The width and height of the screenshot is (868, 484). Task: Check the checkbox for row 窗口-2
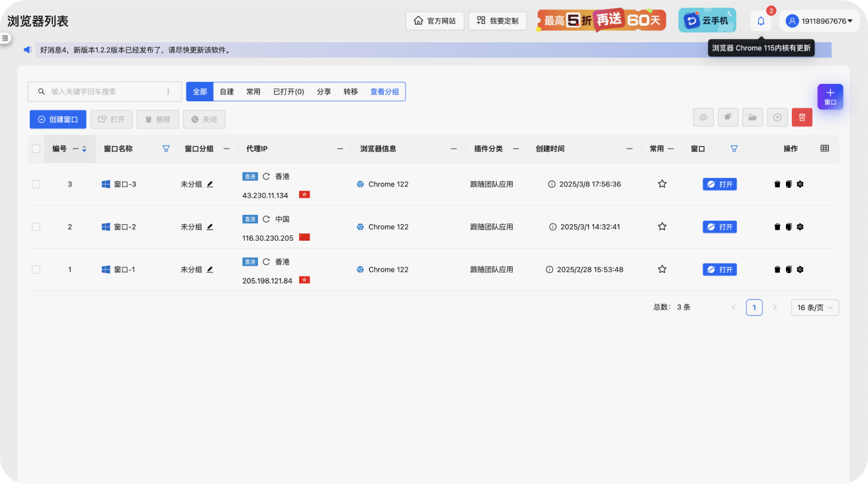[x=36, y=226]
